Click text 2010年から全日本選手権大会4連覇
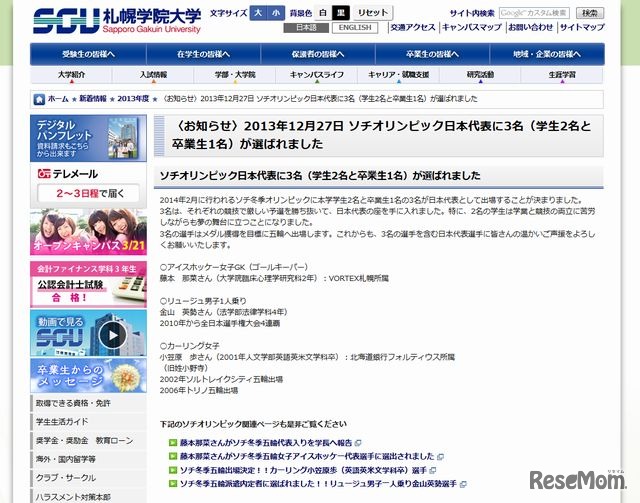Viewport: 640px width, 503px height. tap(220, 323)
